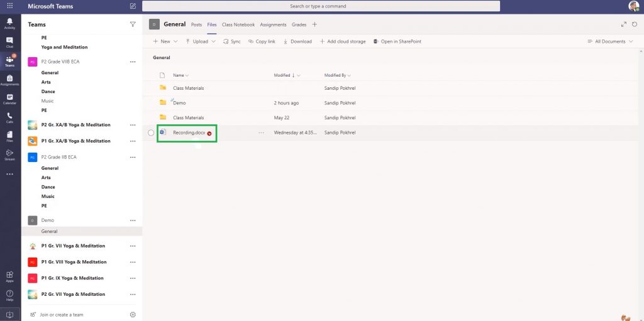
Task: Open more options for P2 Grade VIIB ECA
Action: pos(133,62)
